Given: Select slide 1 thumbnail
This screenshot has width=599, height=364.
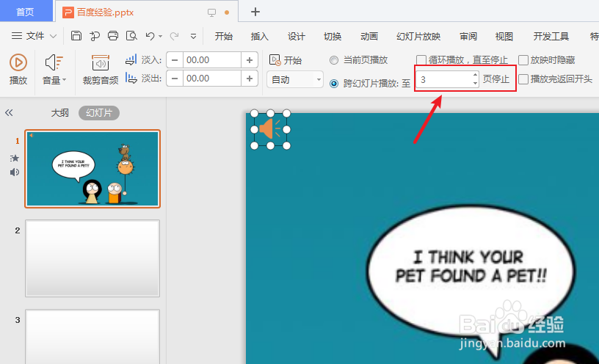Looking at the screenshot, I should pyautogui.click(x=92, y=169).
